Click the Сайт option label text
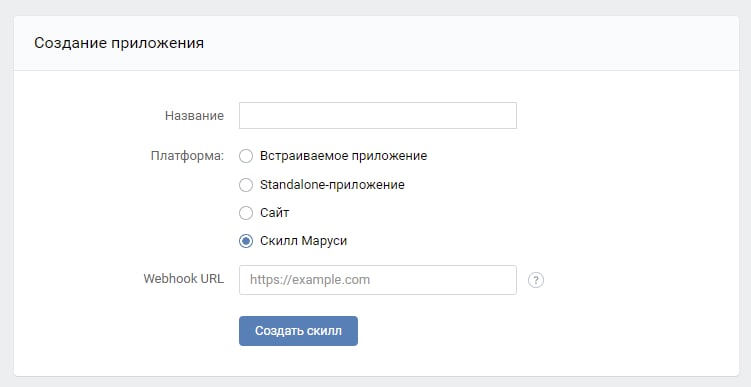 pyautogui.click(x=274, y=213)
